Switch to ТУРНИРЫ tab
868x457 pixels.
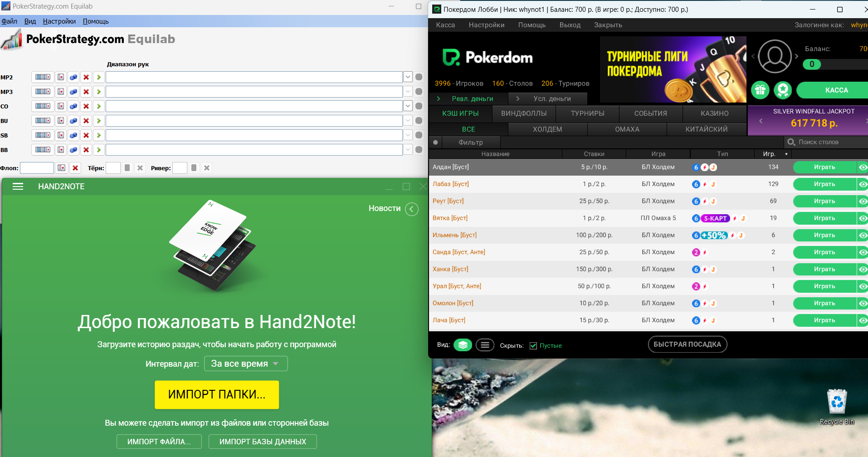coord(587,113)
